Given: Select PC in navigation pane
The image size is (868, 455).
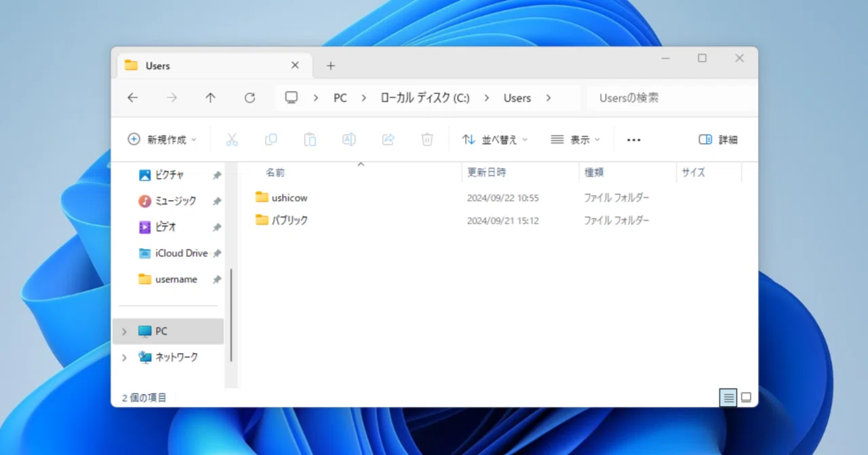Looking at the screenshot, I should (168, 331).
